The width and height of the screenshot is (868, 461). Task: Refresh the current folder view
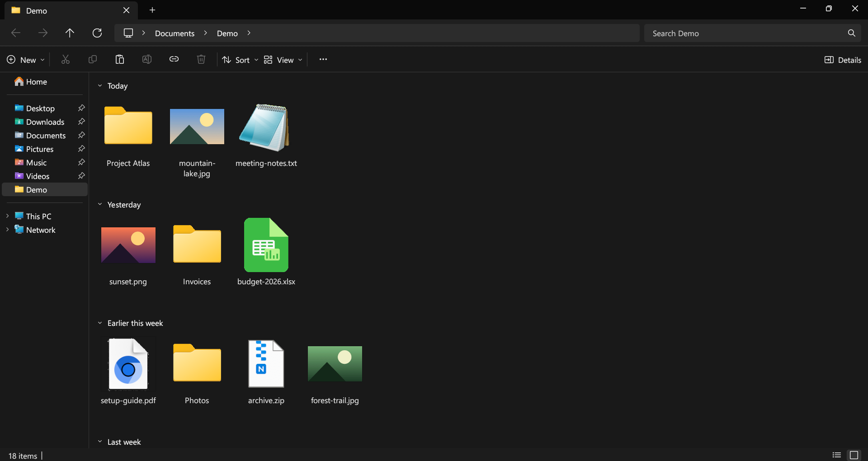click(x=97, y=33)
